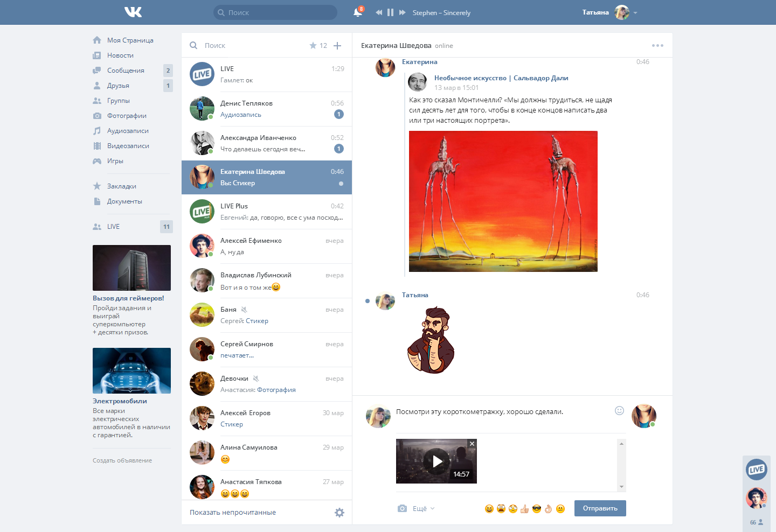Open the Денис Тепляков conversation
This screenshot has width=776, height=532.
tap(267, 109)
